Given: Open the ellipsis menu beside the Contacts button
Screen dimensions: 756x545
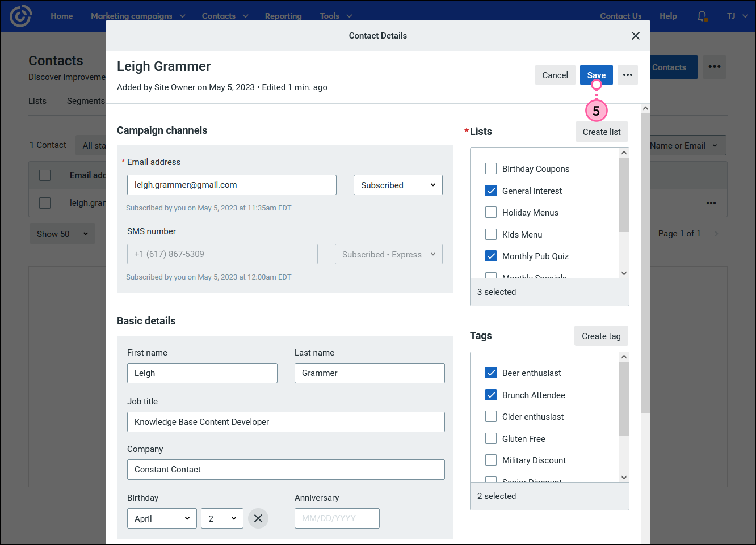Looking at the screenshot, I should point(715,66).
